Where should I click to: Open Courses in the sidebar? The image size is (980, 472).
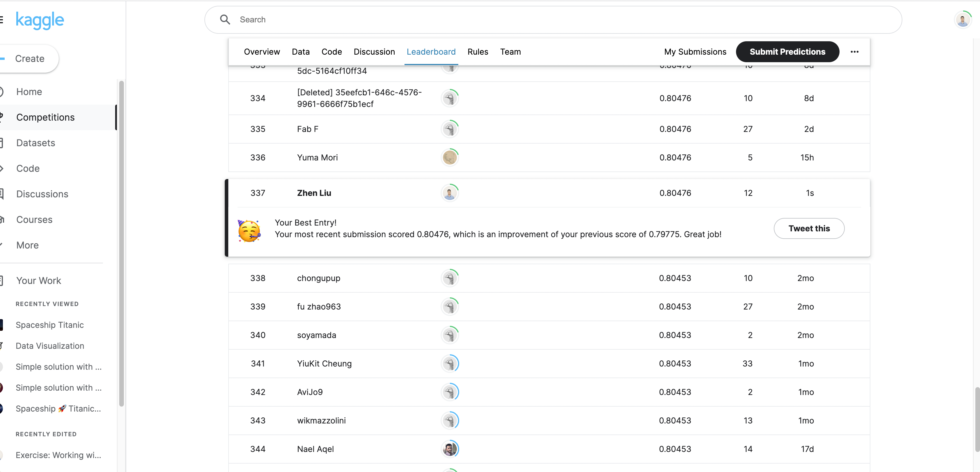(34, 220)
